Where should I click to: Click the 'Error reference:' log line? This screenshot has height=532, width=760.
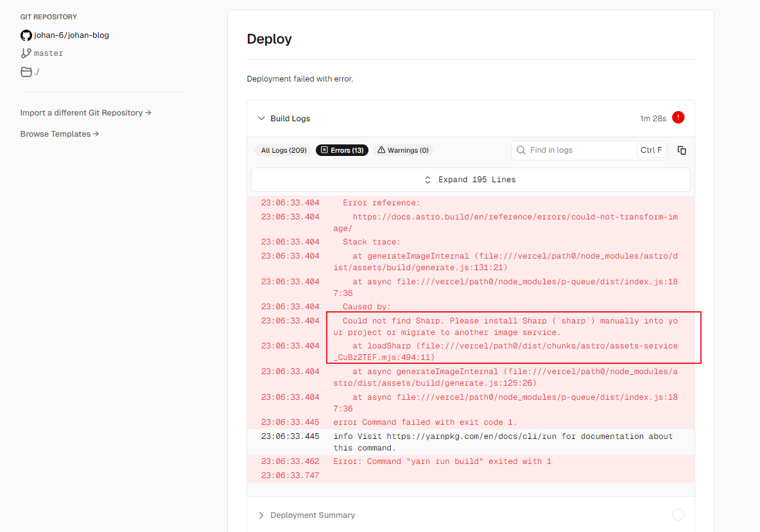point(381,203)
